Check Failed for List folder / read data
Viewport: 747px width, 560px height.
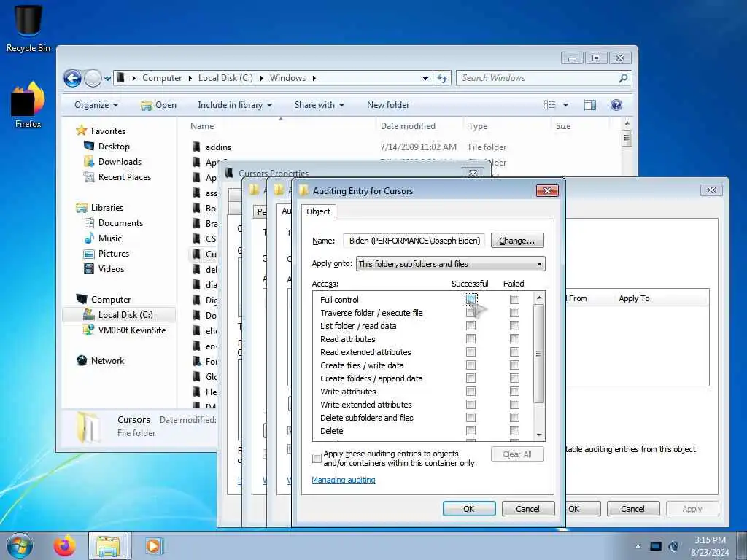coord(514,326)
